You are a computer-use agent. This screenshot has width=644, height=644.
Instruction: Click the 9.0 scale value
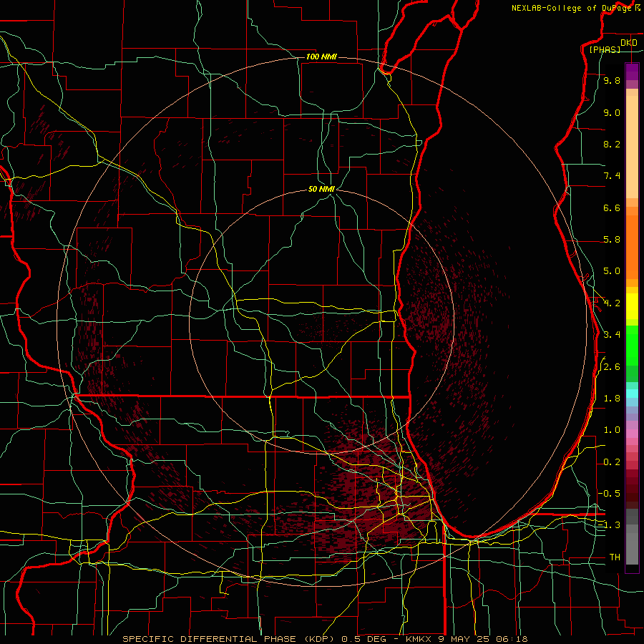(x=612, y=112)
